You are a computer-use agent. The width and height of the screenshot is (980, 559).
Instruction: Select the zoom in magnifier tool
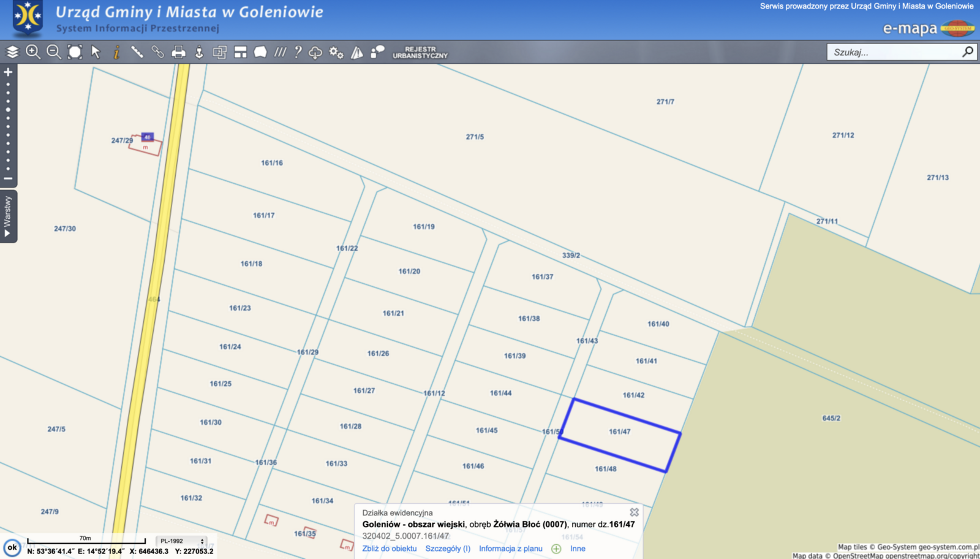[33, 52]
